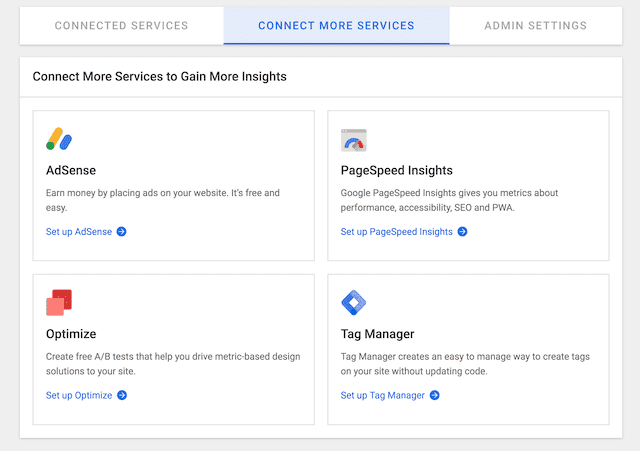This screenshot has width=640, height=451.
Task: Select the Connect More Services tab
Action: tap(336, 26)
